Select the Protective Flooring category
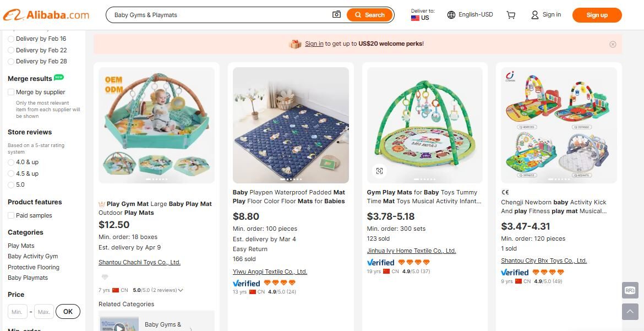 33,267
